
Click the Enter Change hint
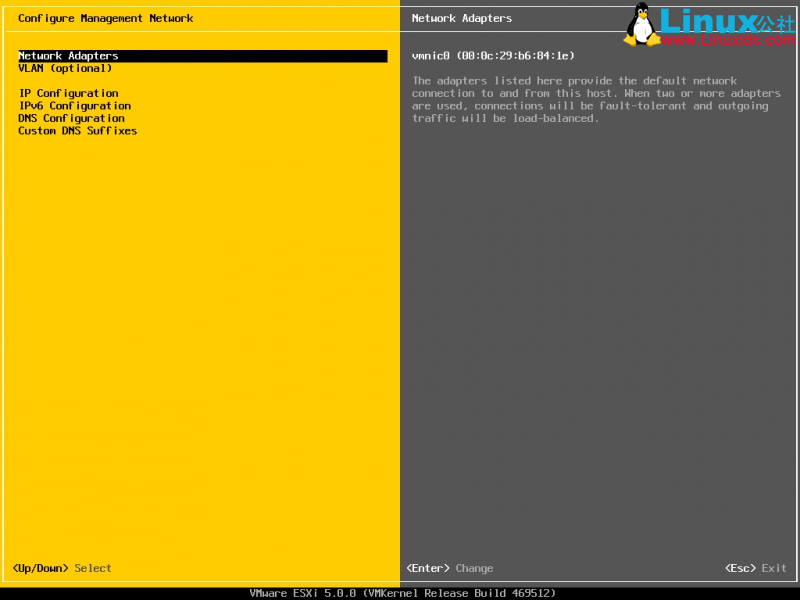449,568
